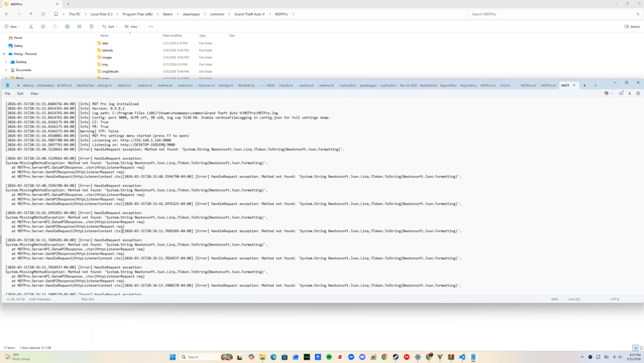Click the Notepad account profile icon
644x363 pixels.
pyautogui.click(x=629, y=93)
